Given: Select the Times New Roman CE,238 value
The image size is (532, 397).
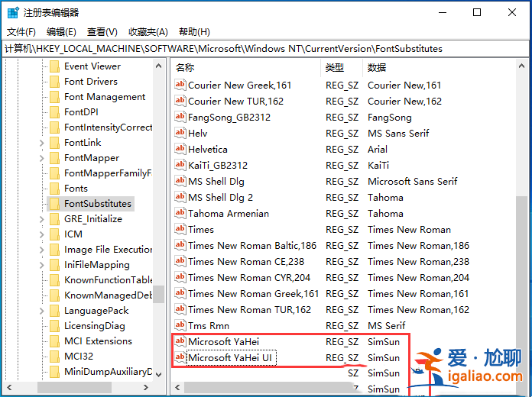Looking at the screenshot, I should coord(246,261).
